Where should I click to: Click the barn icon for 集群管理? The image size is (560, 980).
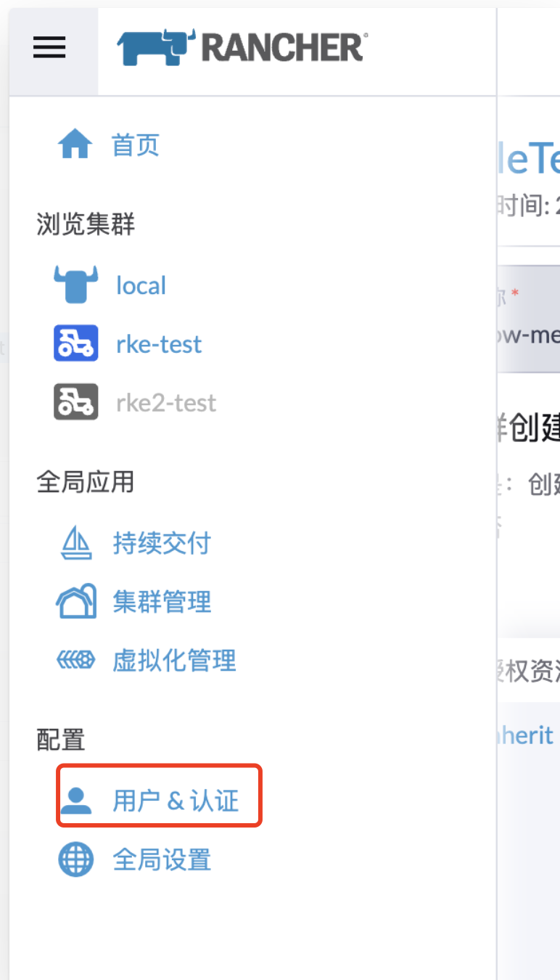pyautogui.click(x=76, y=601)
